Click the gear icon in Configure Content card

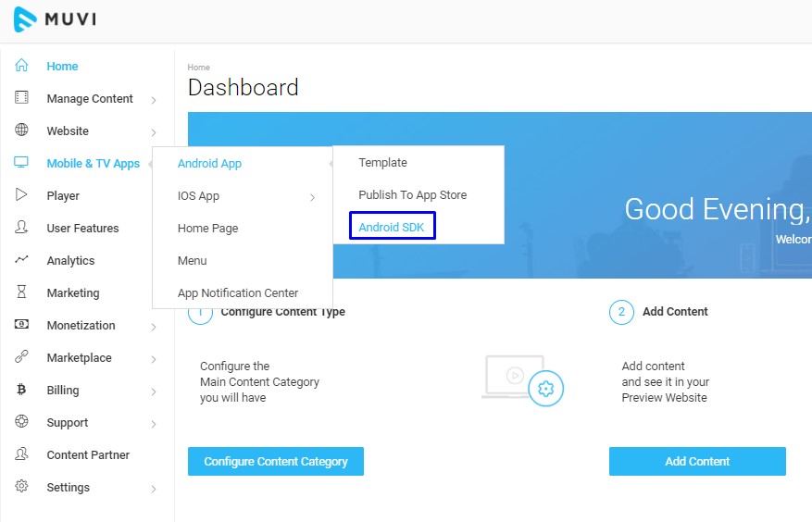coord(546,389)
